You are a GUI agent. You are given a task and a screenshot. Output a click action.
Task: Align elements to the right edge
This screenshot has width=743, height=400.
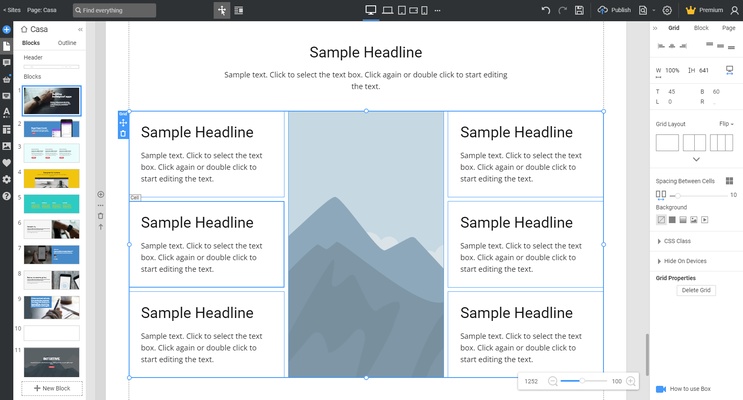point(683,46)
